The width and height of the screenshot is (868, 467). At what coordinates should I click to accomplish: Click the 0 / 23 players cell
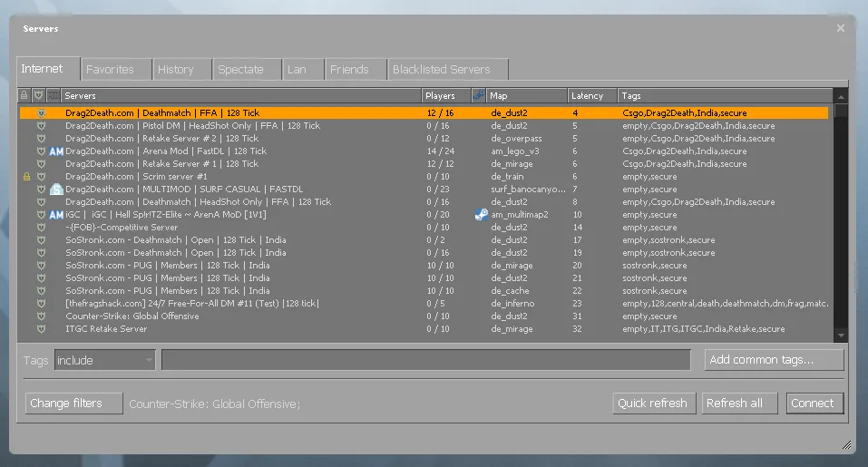click(438, 190)
